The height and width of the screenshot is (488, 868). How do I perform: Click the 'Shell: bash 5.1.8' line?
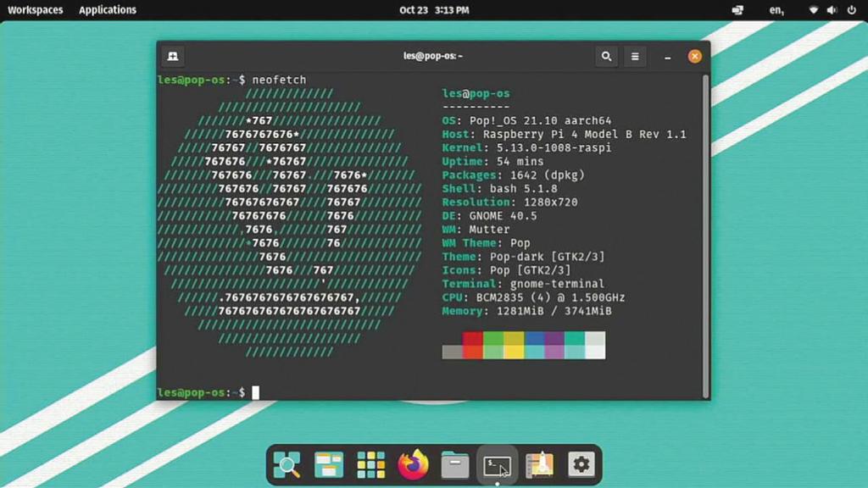click(x=499, y=189)
